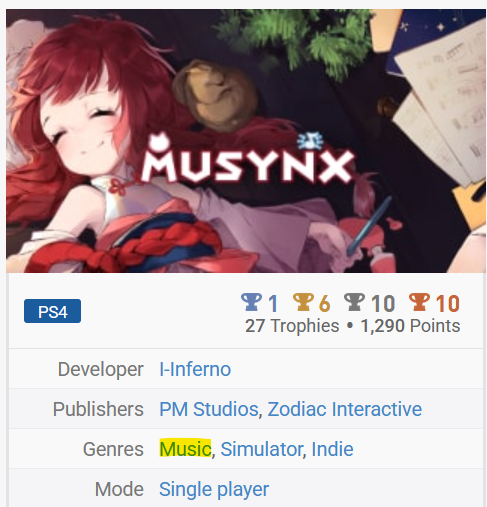
Task: Click the bronze trophy icon
Action: pos(419,302)
